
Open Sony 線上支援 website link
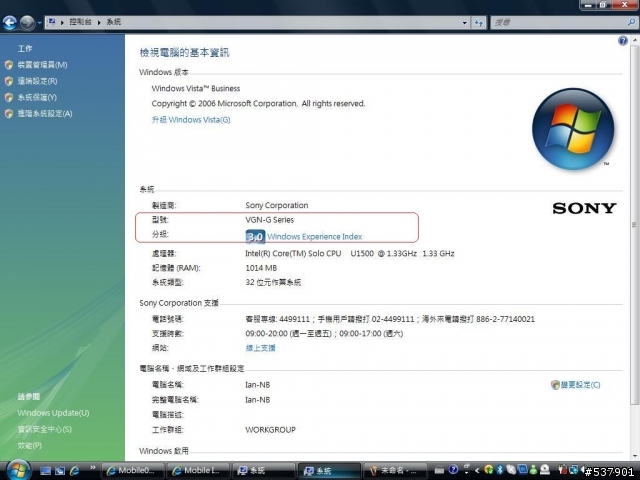point(260,348)
